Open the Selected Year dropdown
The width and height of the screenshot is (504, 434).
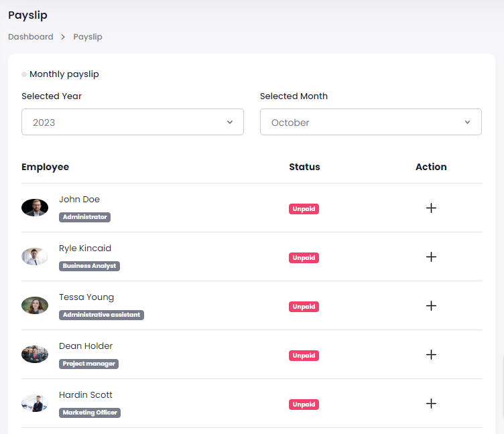coord(132,122)
